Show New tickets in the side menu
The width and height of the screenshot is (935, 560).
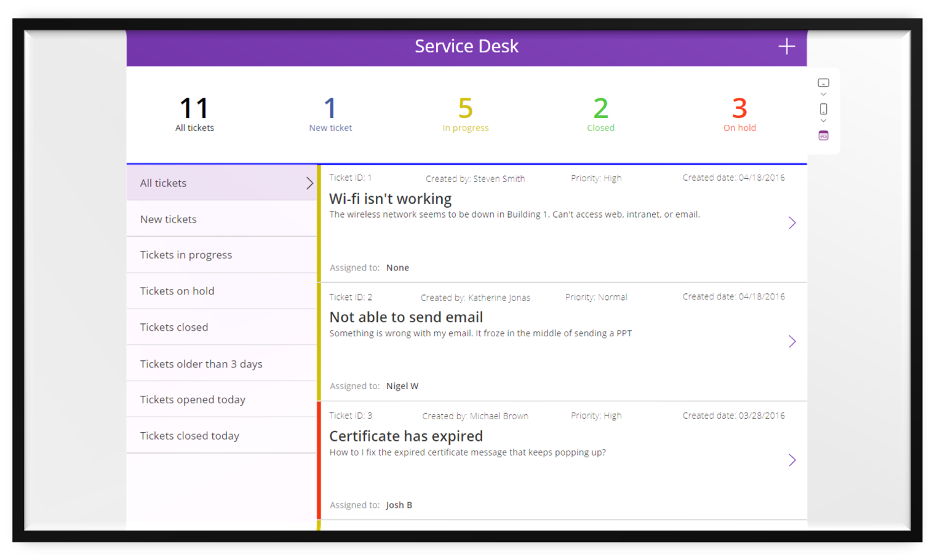(221, 219)
